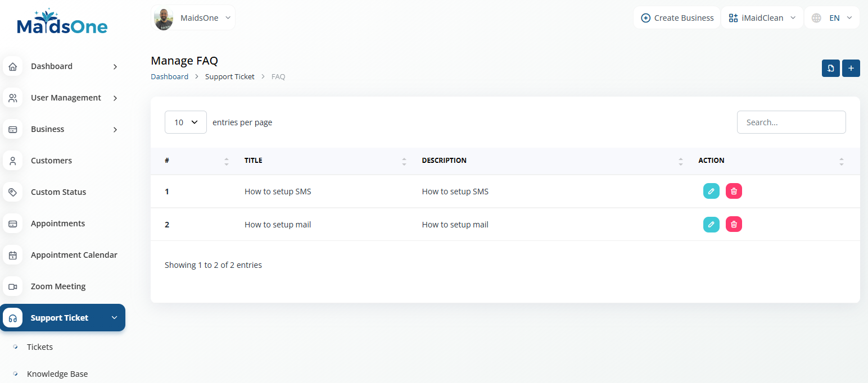Open the entries per page dropdown
Screen dimensions: 868x383
click(186, 122)
